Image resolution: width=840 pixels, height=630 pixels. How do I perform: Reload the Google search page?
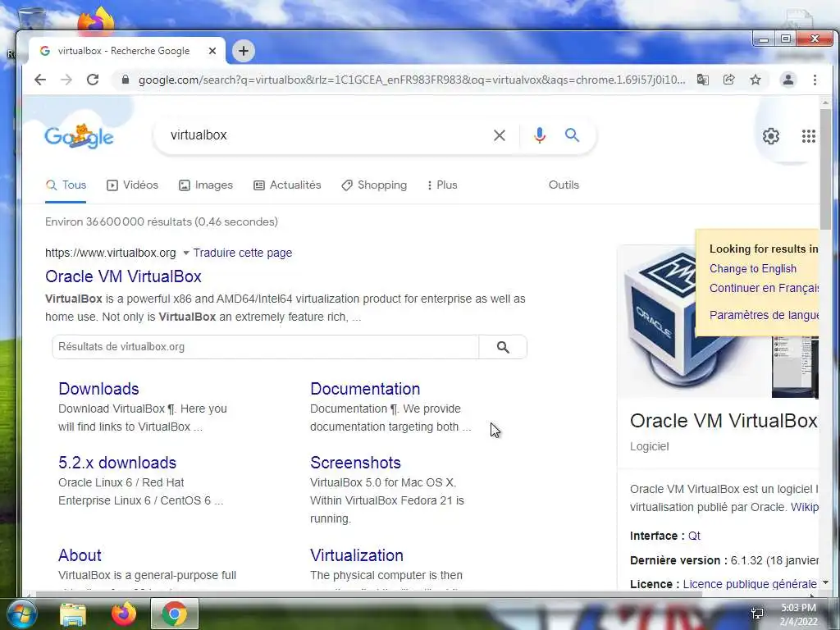point(93,80)
